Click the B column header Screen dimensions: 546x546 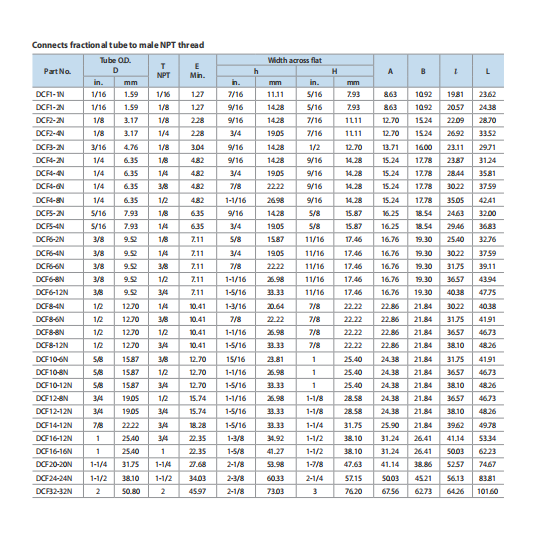[x=423, y=71]
